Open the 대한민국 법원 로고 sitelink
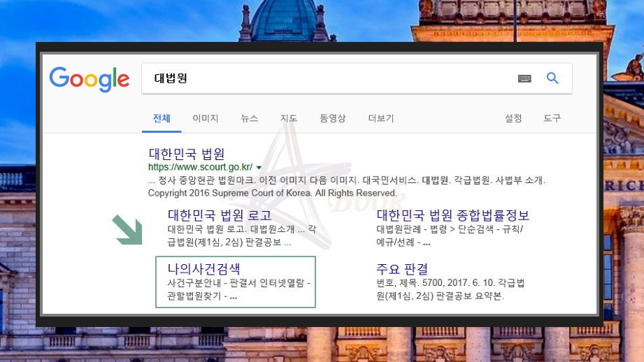 click(220, 215)
